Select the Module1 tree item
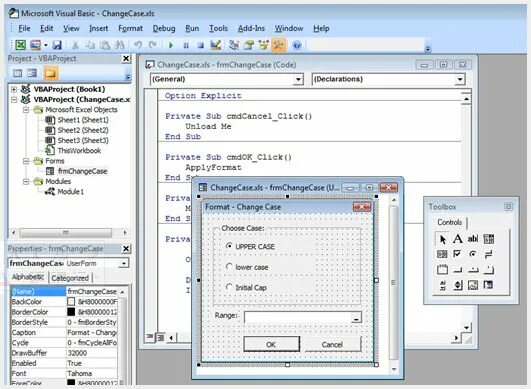 coord(70,192)
